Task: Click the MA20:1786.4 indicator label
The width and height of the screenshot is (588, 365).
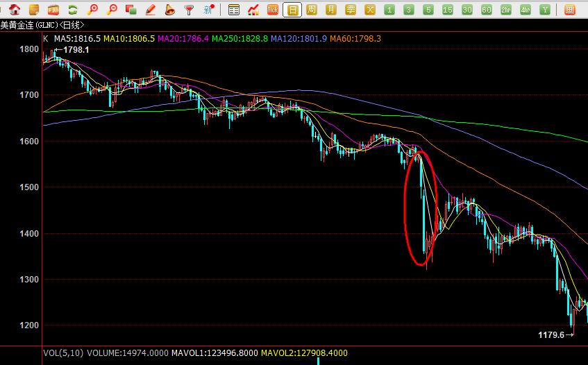Action: click(x=183, y=38)
